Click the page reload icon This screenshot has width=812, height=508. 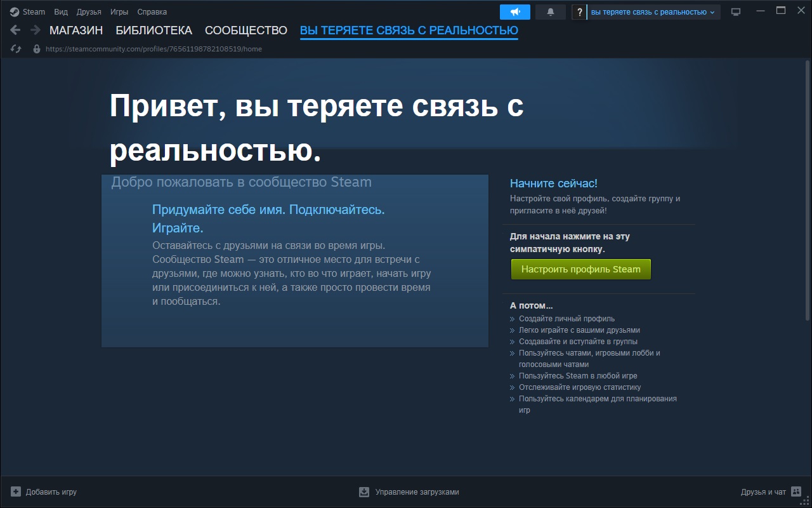click(16, 49)
